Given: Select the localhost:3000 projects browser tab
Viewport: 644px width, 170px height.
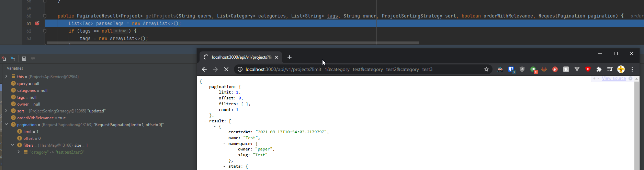Looking at the screenshot, I should pos(240,57).
